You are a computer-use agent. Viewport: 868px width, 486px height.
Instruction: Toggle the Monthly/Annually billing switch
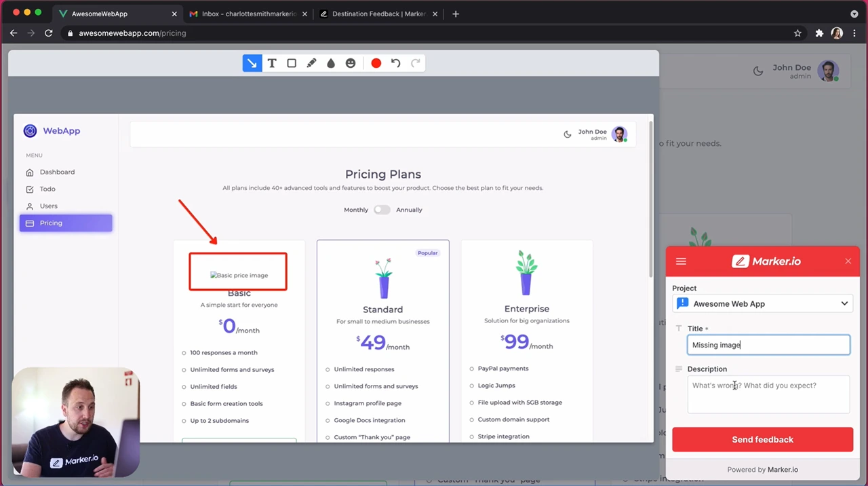tap(382, 210)
